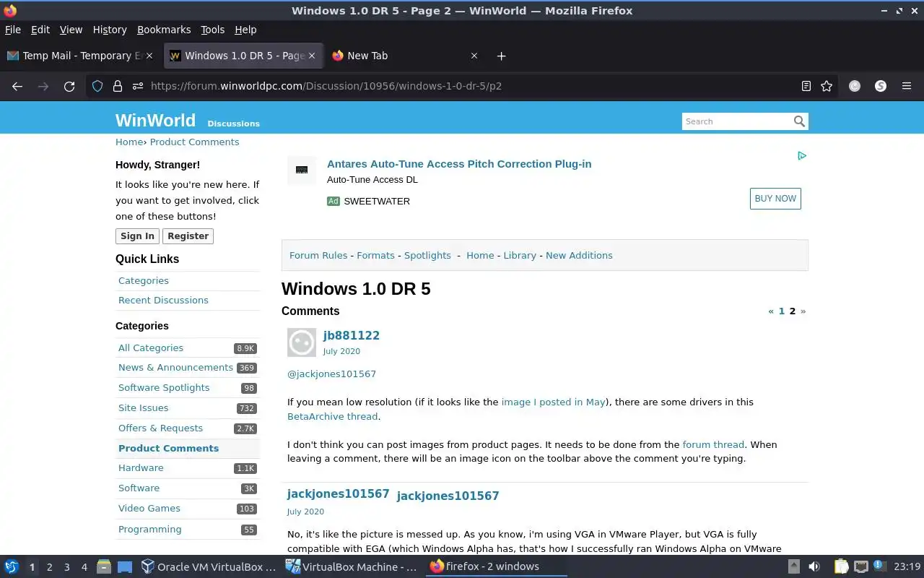Open the permissions icon beside the padlock
Image resolution: width=924 pixels, height=578 pixels.
[x=138, y=86]
